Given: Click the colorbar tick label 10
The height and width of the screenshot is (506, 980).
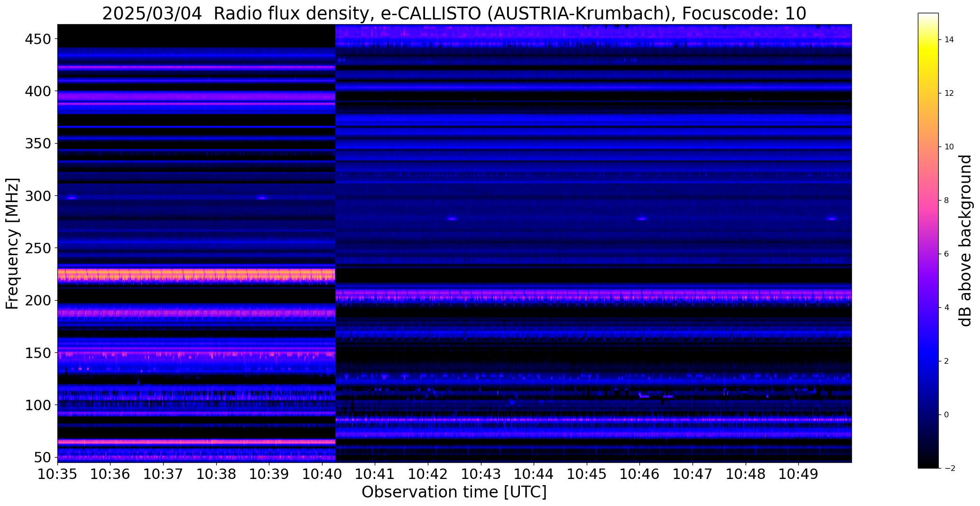Looking at the screenshot, I should tap(949, 147).
